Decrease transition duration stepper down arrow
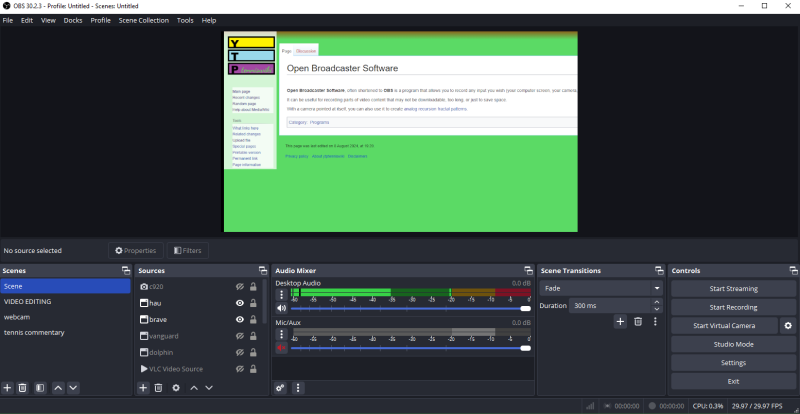800x414 pixels. click(x=657, y=309)
